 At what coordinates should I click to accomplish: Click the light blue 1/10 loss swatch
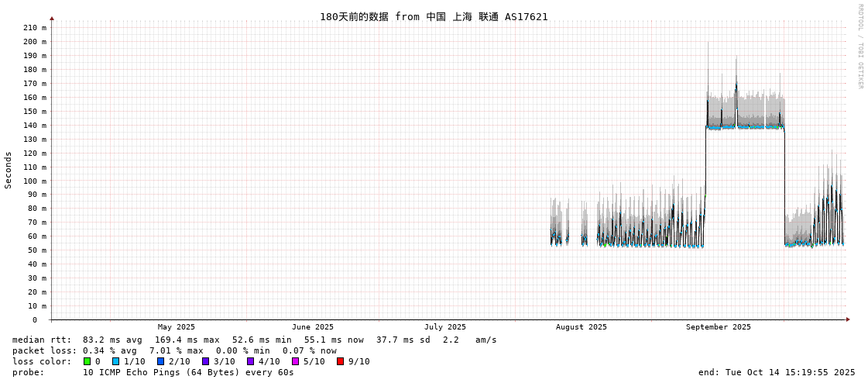(115, 361)
